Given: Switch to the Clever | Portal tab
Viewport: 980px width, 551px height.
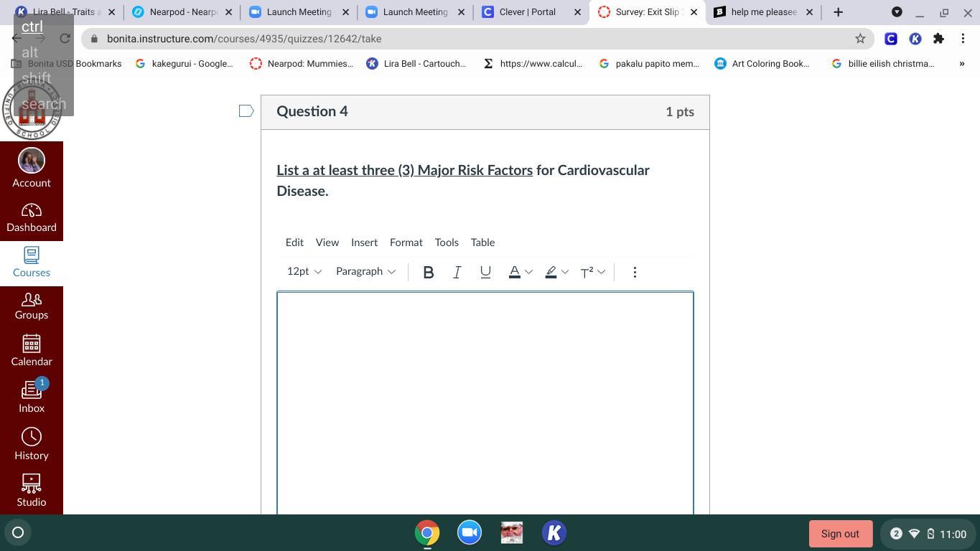Looking at the screenshot, I should pyautogui.click(x=531, y=12).
